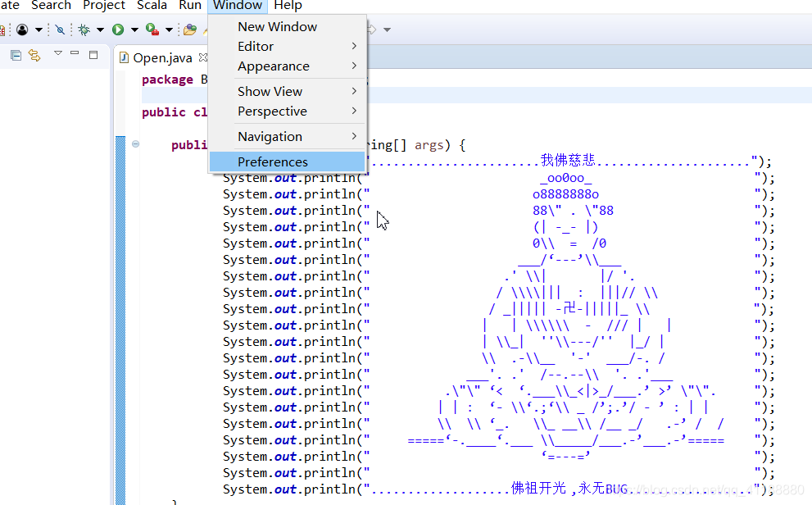Expand the Appearance submenu
Image resolution: width=812 pixels, height=505 pixels.
tap(288, 66)
